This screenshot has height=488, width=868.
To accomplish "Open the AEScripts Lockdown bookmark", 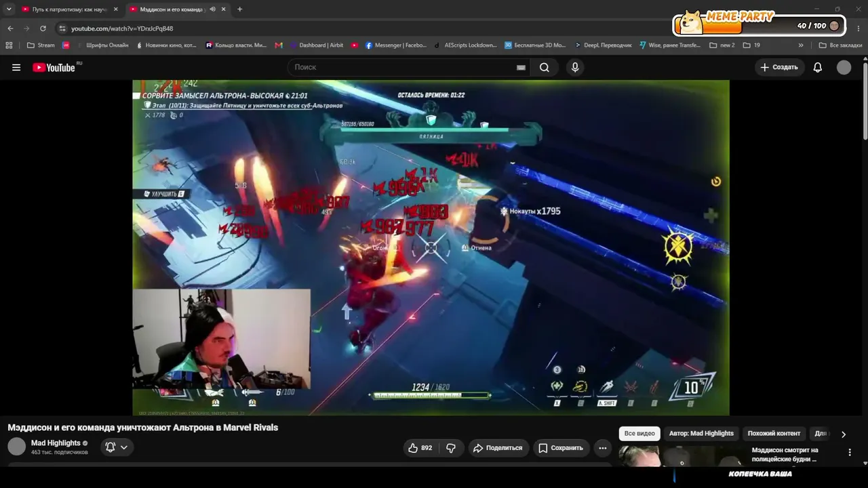I will click(x=465, y=45).
